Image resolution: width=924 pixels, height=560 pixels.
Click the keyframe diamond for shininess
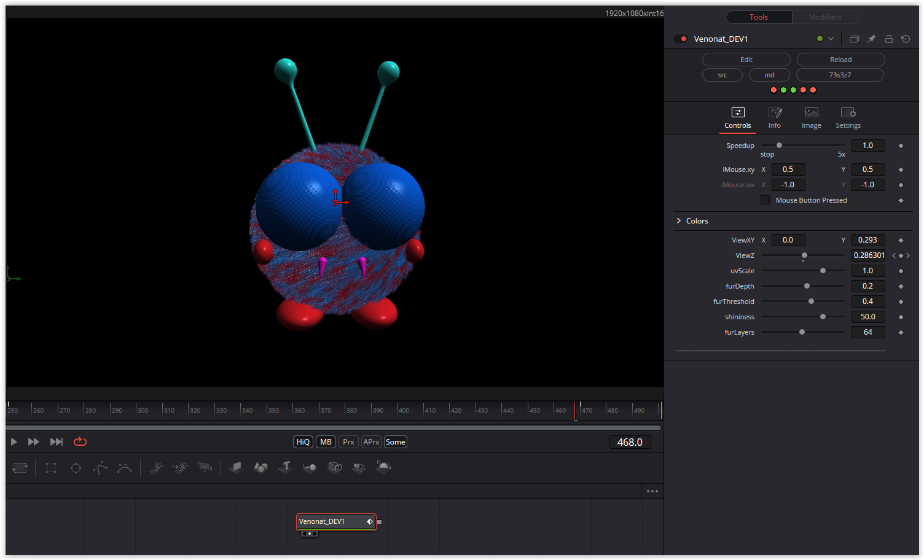901,317
